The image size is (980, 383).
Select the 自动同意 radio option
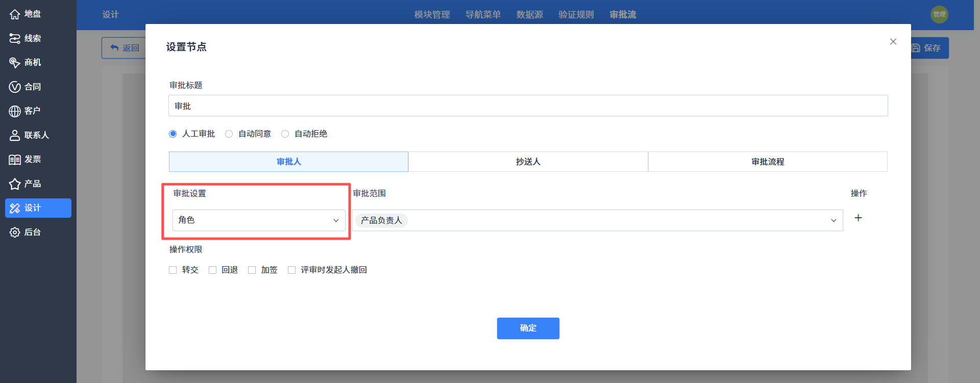pyautogui.click(x=229, y=134)
